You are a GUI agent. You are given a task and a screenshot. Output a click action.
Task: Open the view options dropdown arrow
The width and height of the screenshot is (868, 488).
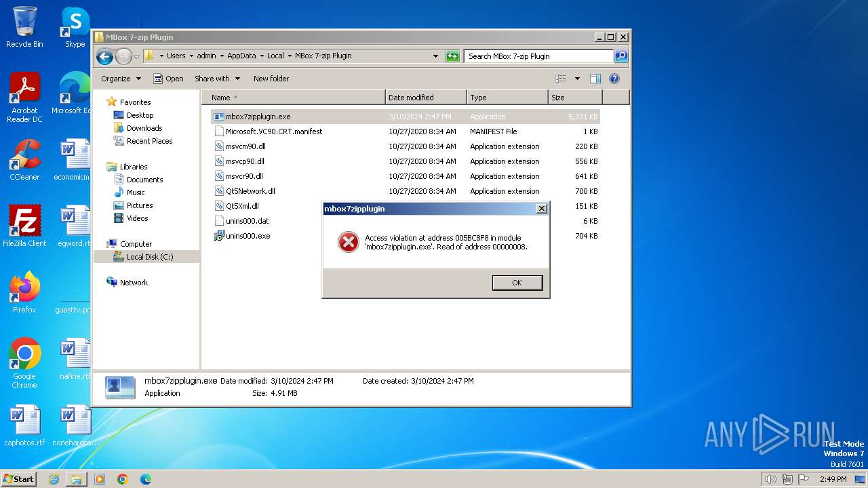point(577,79)
